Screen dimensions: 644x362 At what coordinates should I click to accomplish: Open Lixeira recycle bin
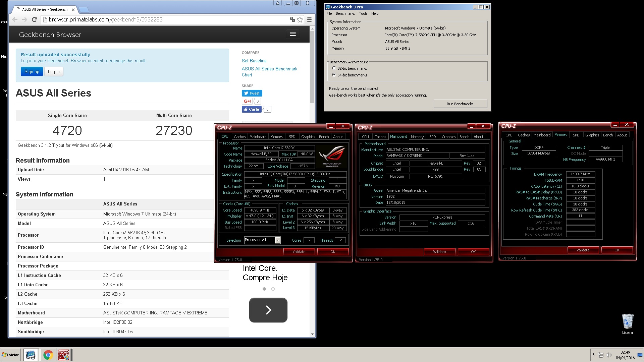(627, 324)
